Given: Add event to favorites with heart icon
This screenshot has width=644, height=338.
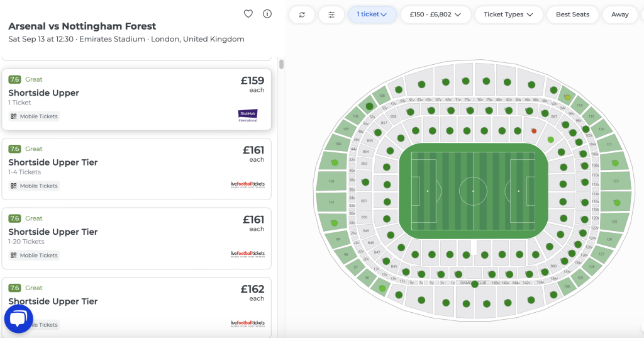Looking at the screenshot, I should click(248, 14).
